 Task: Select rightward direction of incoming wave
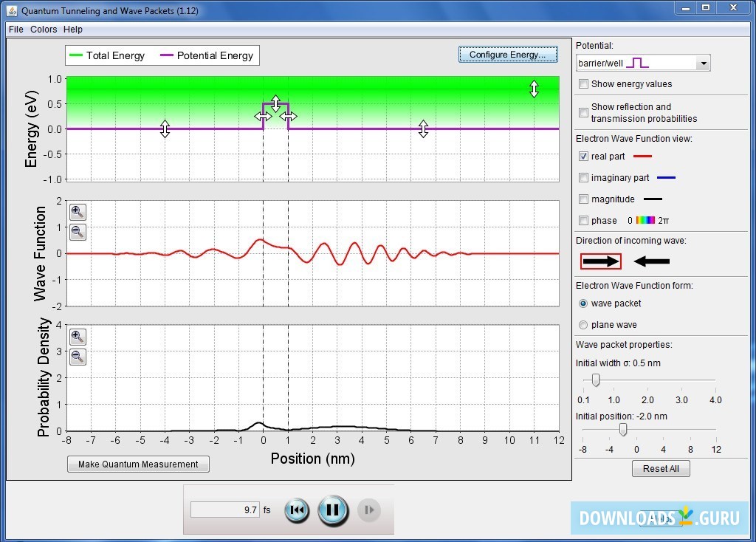click(600, 261)
